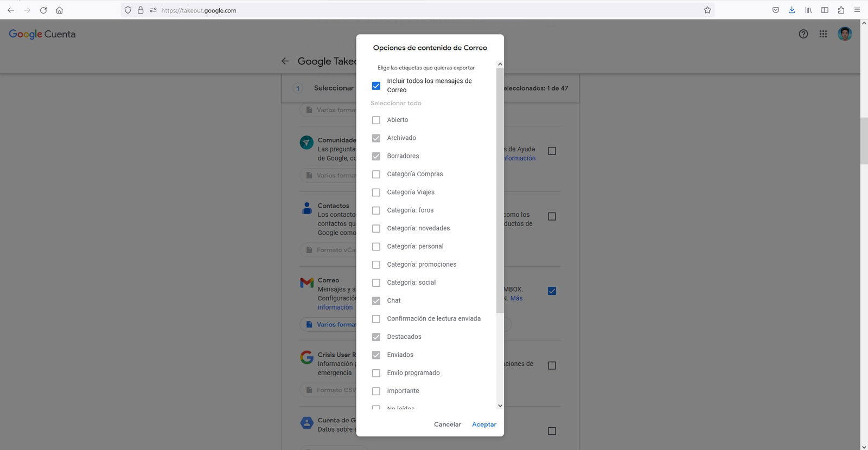This screenshot has height=450, width=868.
Task: Click the back arrow next to Google Takeout
Action: (x=285, y=61)
